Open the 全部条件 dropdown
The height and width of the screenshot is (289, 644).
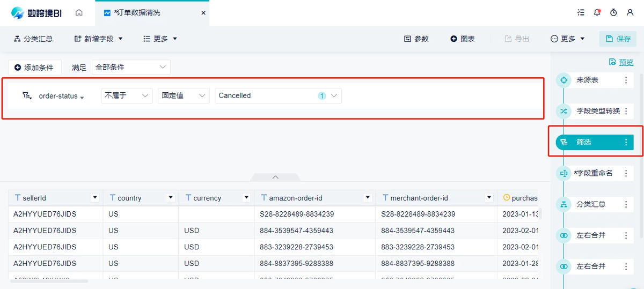[x=131, y=67]
